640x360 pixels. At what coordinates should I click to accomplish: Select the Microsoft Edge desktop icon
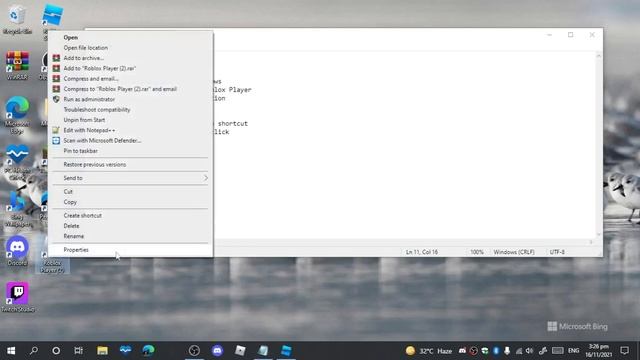click(x=17, y=115)
